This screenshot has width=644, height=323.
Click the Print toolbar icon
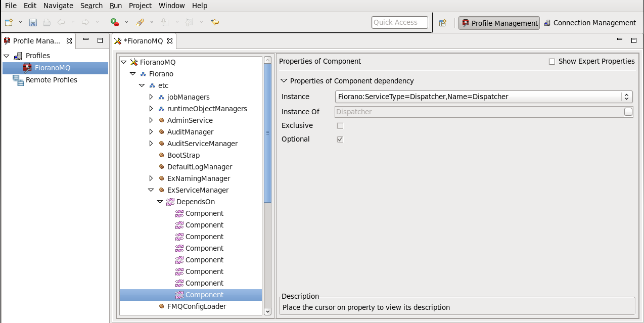point(47,22)
